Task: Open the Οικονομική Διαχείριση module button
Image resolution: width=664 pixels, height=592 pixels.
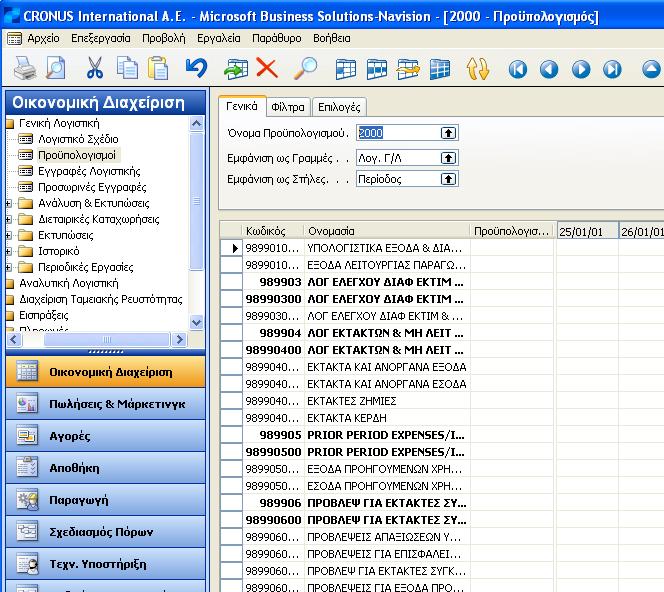Action: 105,372
